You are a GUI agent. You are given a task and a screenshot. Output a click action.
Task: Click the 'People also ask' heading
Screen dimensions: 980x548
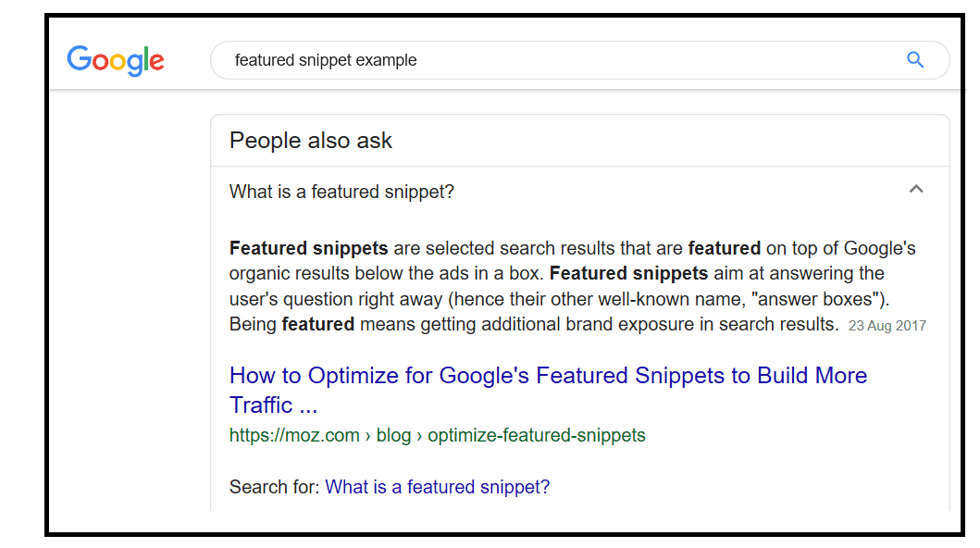click(311, 141)
